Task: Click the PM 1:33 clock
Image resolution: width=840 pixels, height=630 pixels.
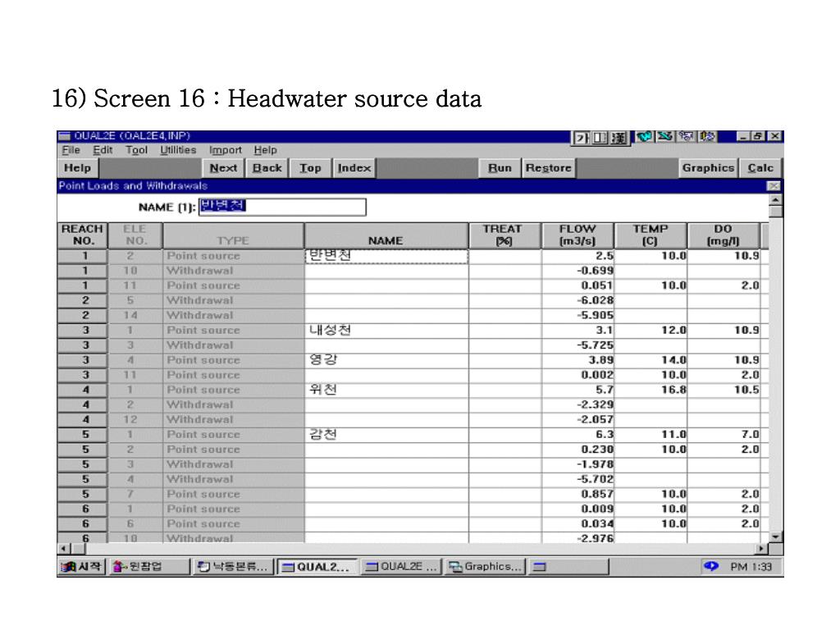Action: click(x=751, y=567)
